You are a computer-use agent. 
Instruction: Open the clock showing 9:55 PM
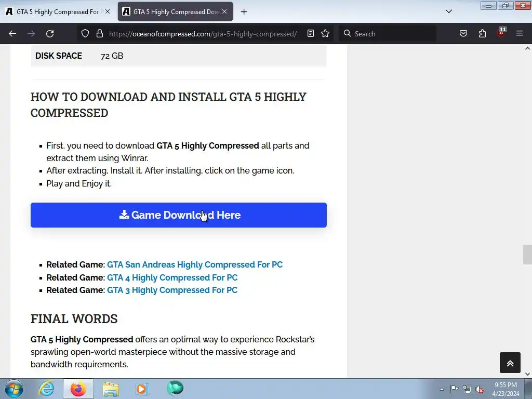coord(506,389)
